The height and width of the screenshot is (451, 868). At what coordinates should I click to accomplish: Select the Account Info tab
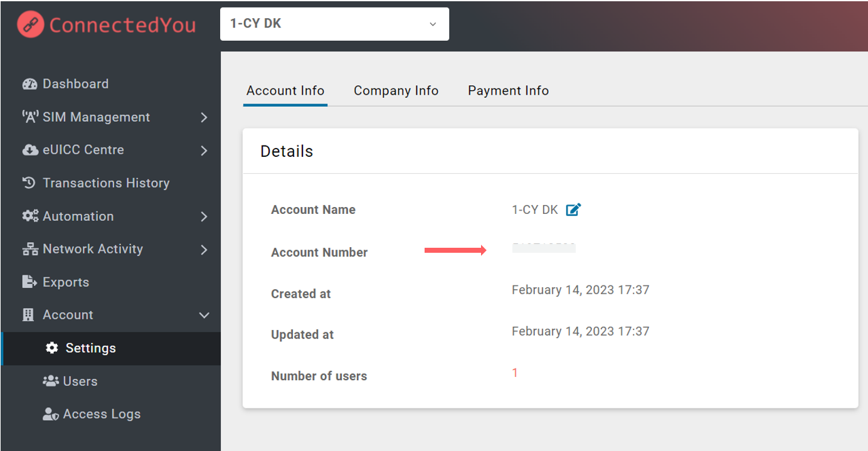285,90
